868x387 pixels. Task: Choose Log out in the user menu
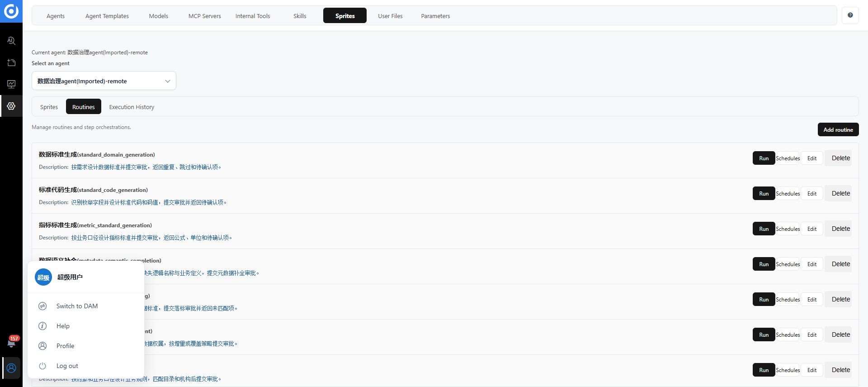coord(86,366)
